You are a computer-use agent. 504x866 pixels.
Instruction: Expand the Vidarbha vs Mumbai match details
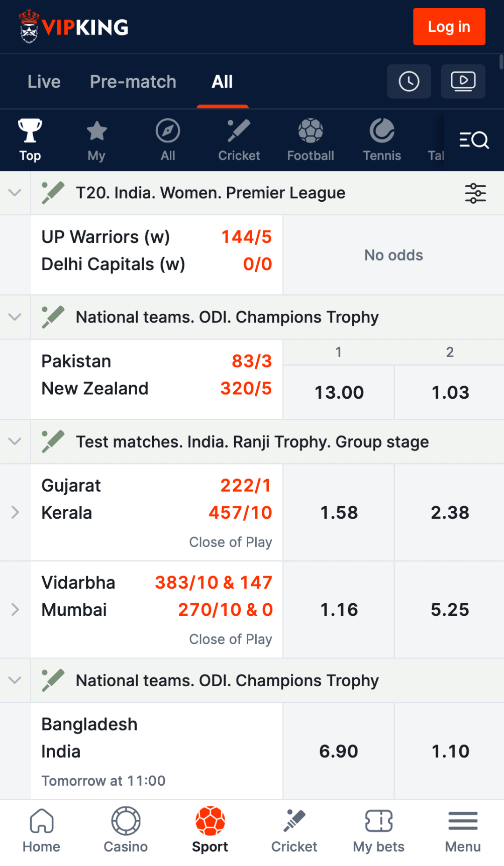[14, 609]
